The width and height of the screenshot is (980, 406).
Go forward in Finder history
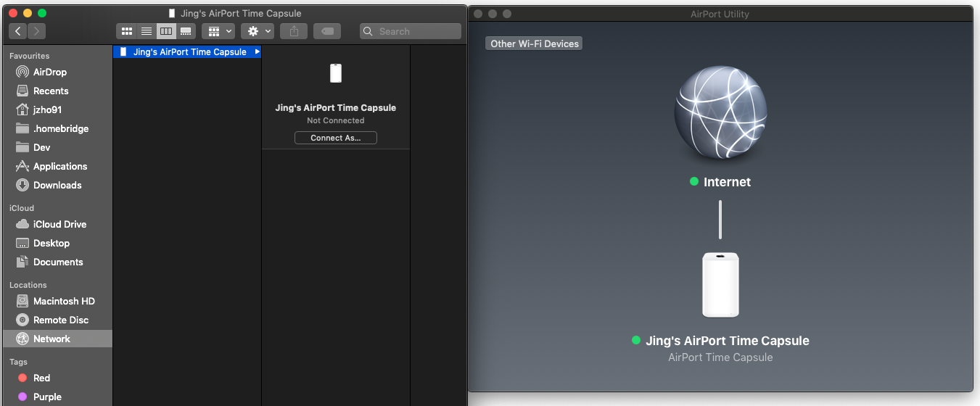pyautogui.click(x=36, y=31)
